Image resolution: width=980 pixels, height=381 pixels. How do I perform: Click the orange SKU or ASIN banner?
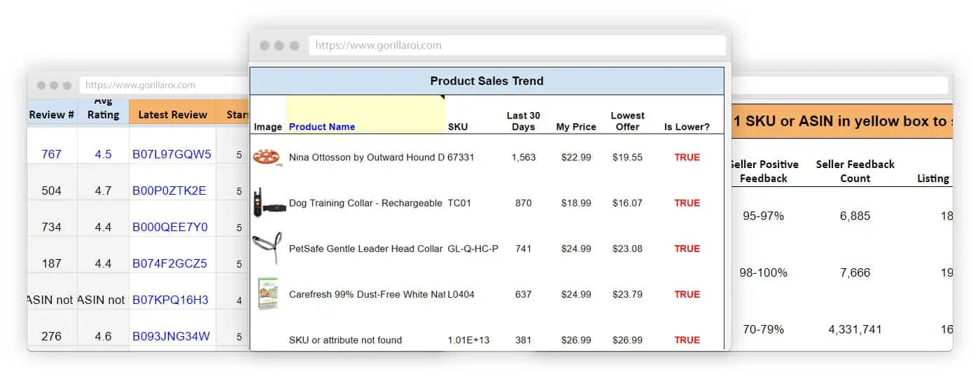click(842, 121)
